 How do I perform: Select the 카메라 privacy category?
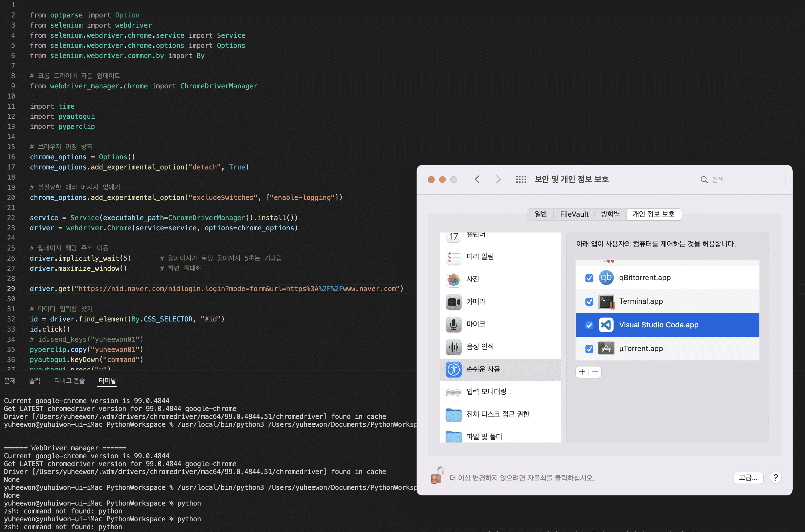[x=476, y=302]
